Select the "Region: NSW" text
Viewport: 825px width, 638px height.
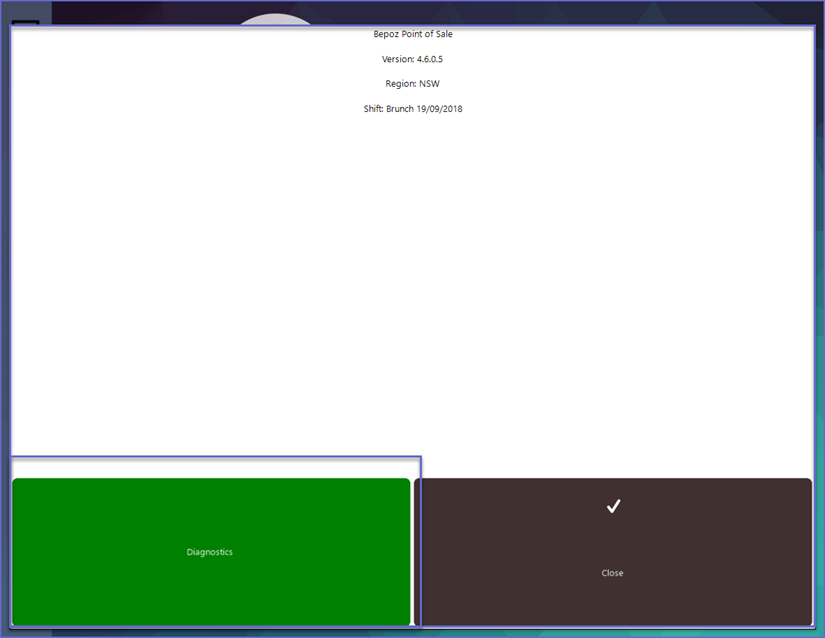412,84
